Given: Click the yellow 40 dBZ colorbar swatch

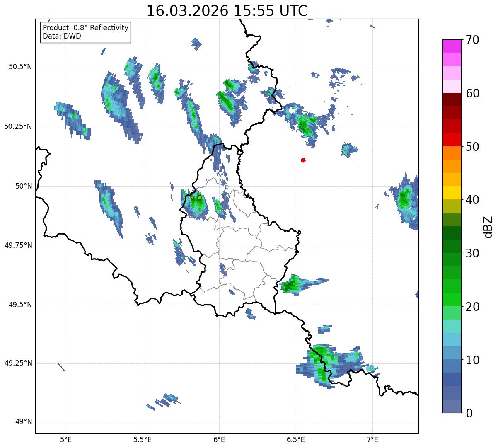Looking at the screenshot, I should pyautogui.click(x=452, y=193).
